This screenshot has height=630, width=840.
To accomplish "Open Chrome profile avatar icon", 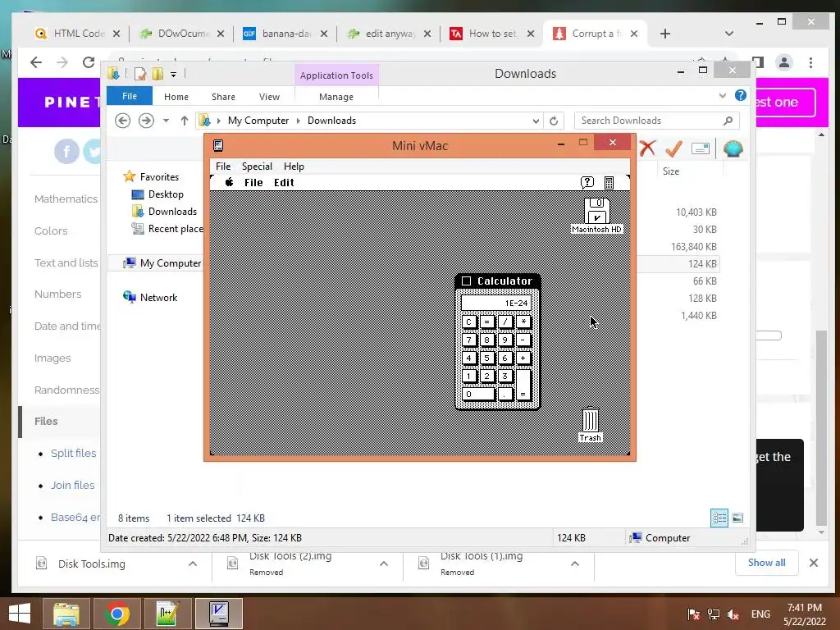I will click(783, 62).
